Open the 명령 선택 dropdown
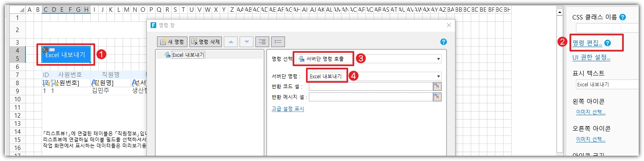This screenshot has width=644, height=161. 438,59
